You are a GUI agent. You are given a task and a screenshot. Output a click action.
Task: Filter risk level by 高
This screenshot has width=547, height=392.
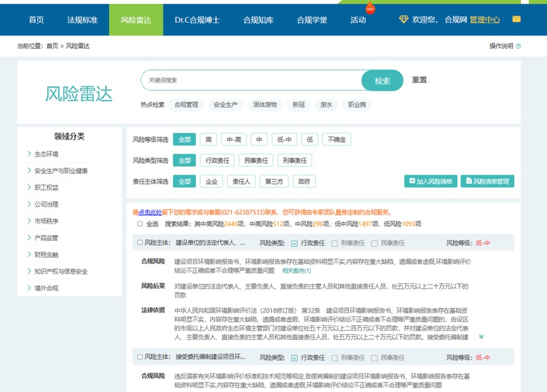pos(209,140)
